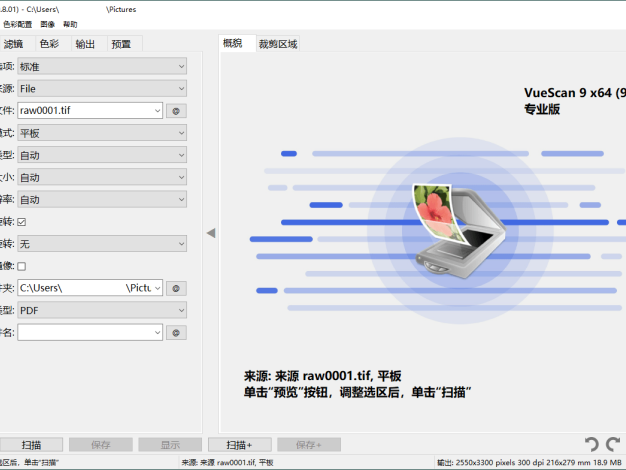Image resolution: width=626 pixels, height=470 pixels.
Task: Enable the unchecked mirror image checkbox
Action: [x=22, y=266]
